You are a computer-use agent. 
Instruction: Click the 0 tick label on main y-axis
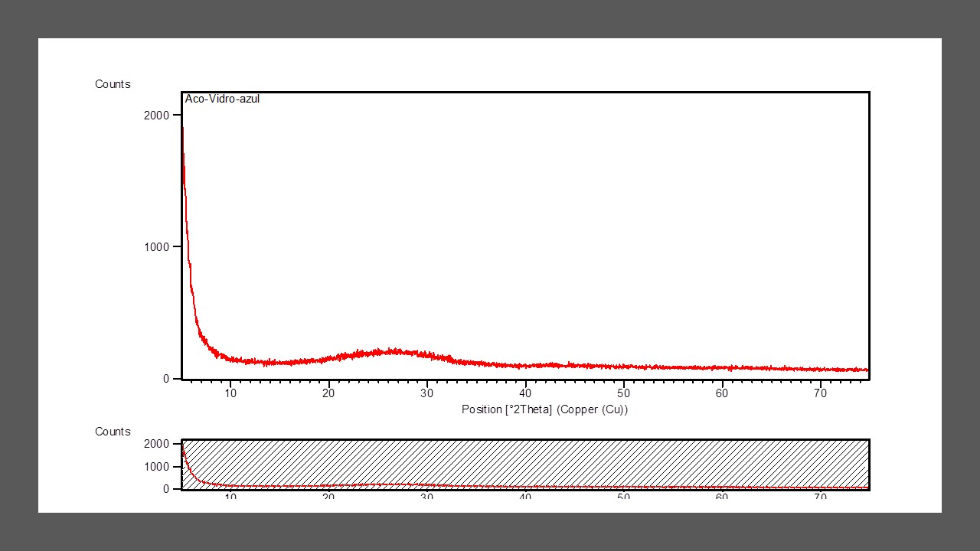pos(165,379)
